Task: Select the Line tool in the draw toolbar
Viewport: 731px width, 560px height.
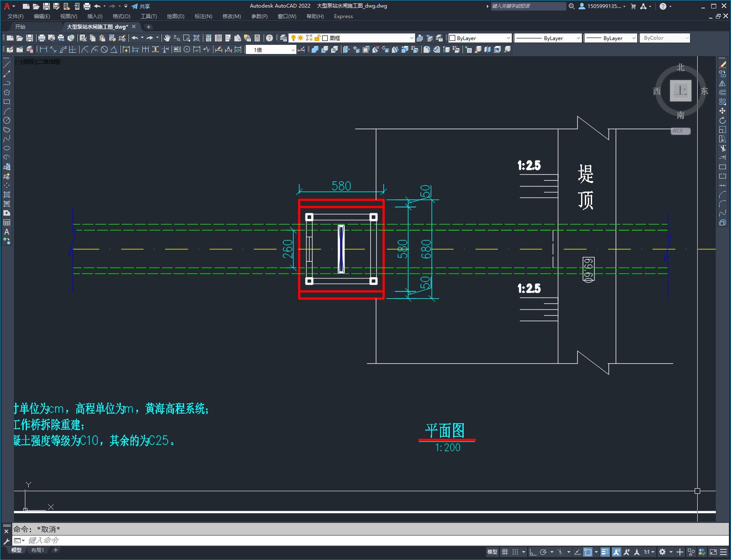Action: click(7, 65)
